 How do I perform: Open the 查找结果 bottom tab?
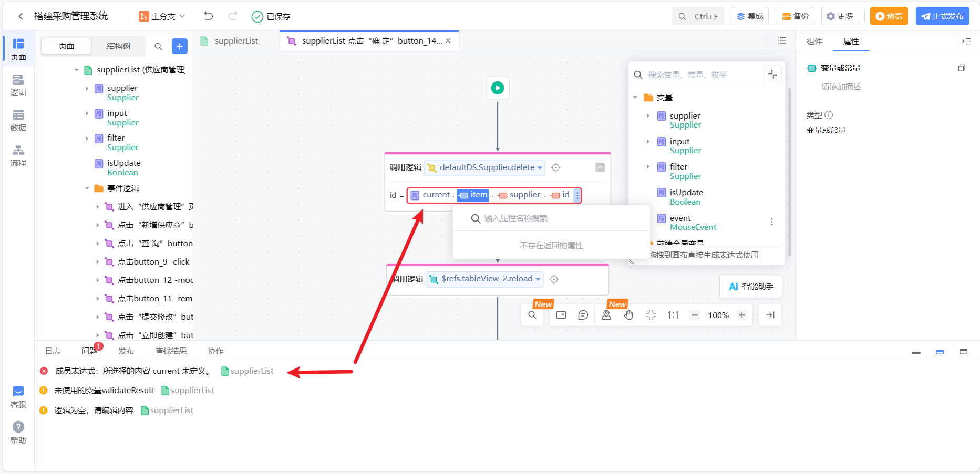(x=171, y=351)
